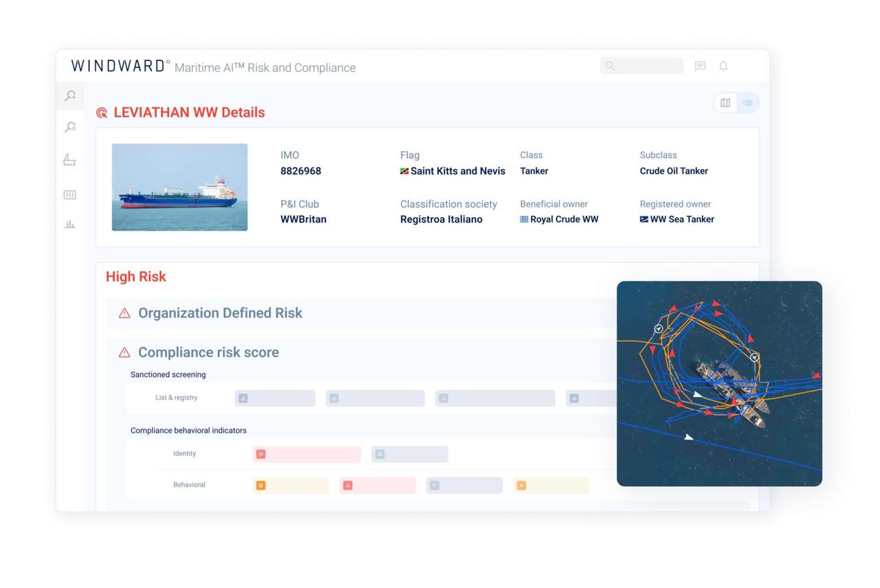Select the first orange Behavioral indicator chip
The height and width of the screenshot is (588, 880).
point(291,486)
